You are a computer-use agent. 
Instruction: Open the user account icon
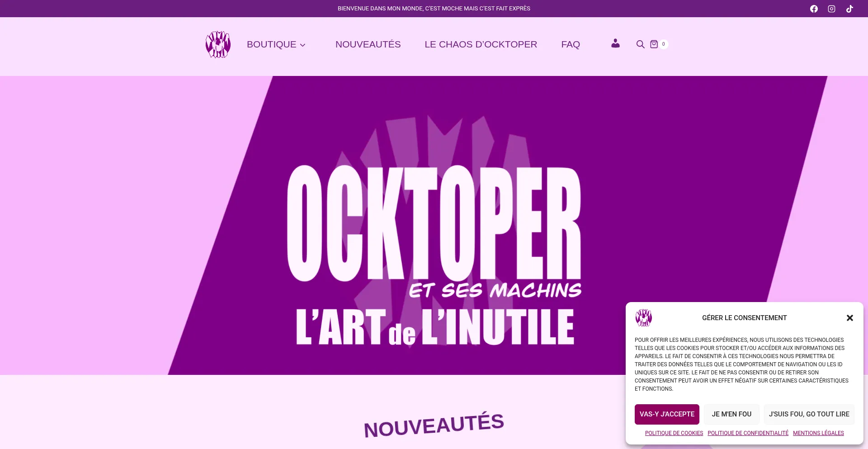[615, 43]
